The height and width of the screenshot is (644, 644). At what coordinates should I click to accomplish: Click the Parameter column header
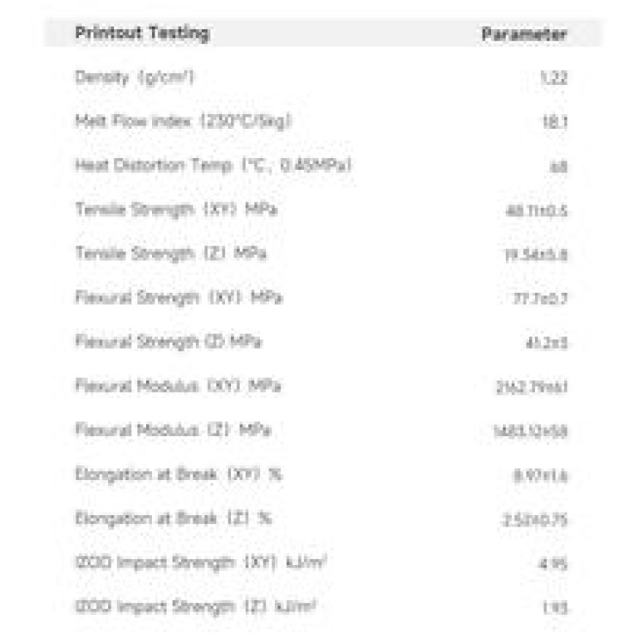coord(524,34)
